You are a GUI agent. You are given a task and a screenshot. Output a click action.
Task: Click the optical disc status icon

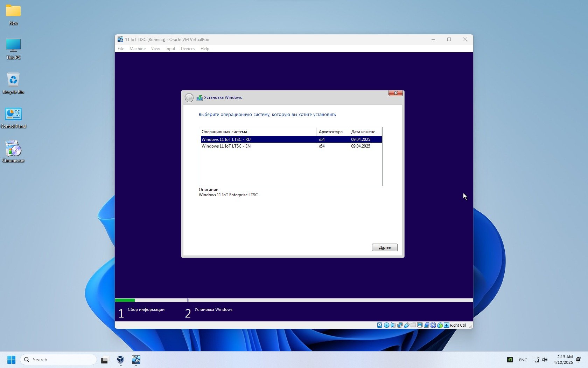click(x=386, y=325)
